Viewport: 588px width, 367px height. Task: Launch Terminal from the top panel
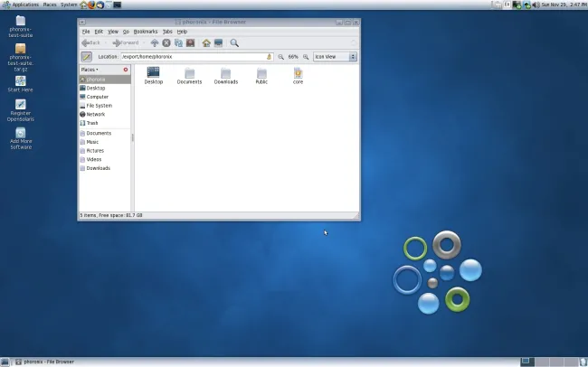click(x=118, y=5)
